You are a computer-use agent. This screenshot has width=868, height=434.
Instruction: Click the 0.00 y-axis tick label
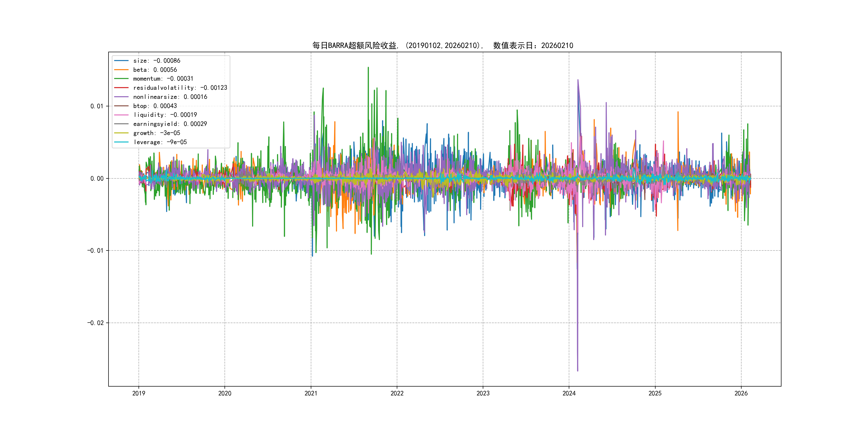pos(97,179)
